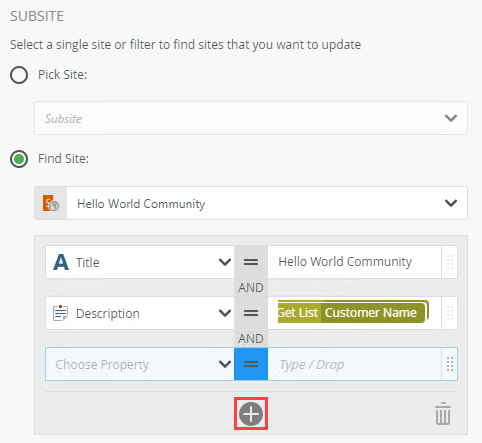Click the Get List Customer Name token
The image size is (482, 443).
[x=353, y=312]
